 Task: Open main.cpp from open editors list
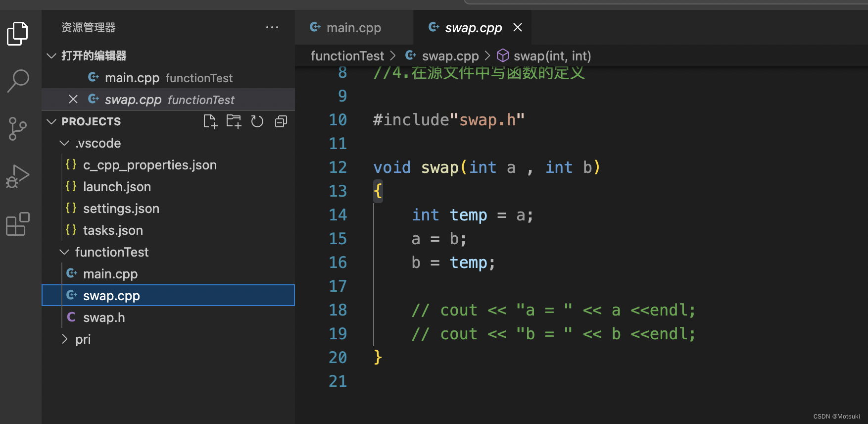(x=168, y=78)
